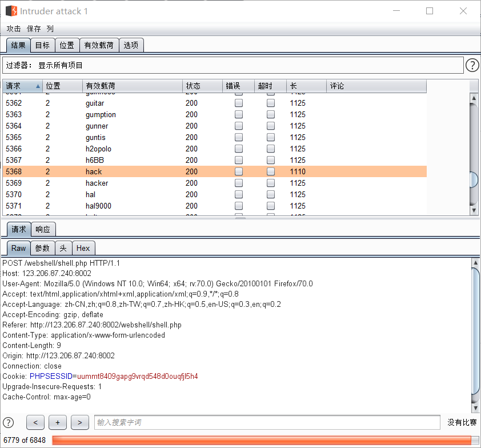481x448 pixels.
Task: Open the 头 headers tab
Action: 63,248
